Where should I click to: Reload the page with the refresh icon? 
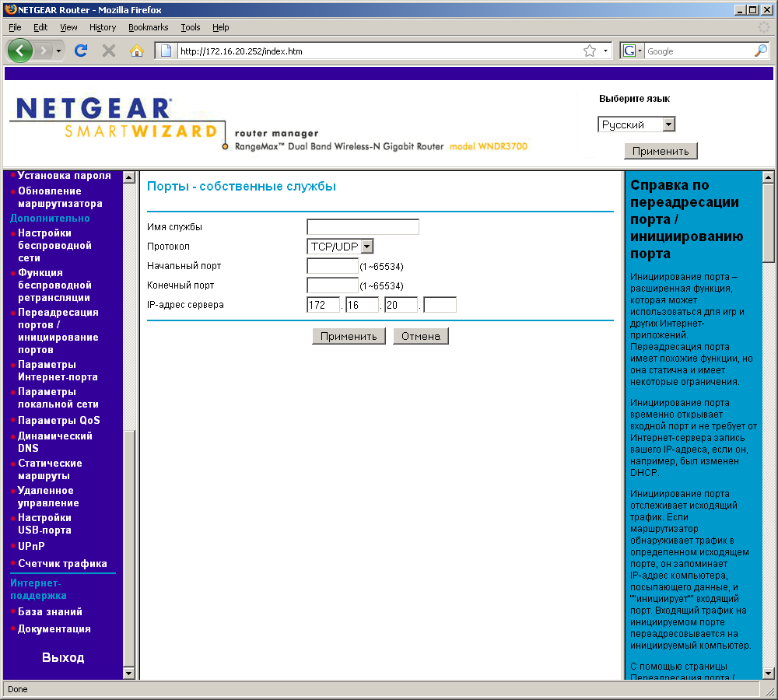pyautogui.click(x=81, y=51)
